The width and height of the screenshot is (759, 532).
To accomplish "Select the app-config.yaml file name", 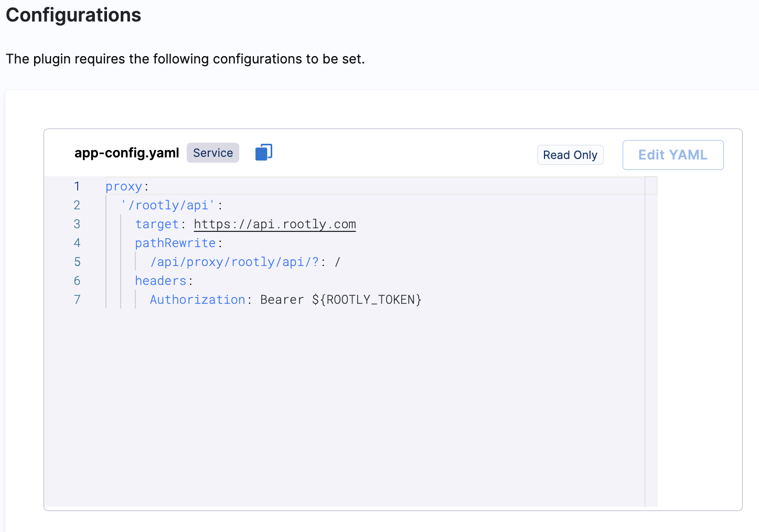I will click(126, 153).
